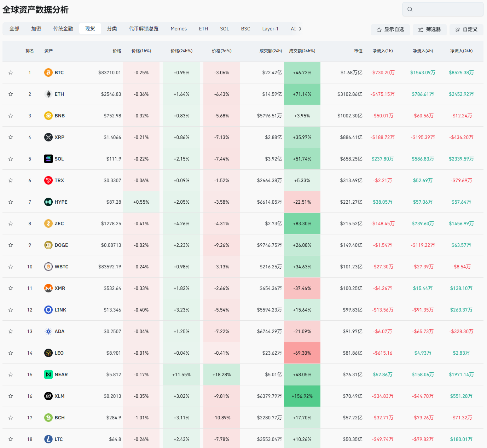Image resolution: width=487 pixels, height=448 pixels.
Task: Click the SOL coin logo
Action: (x=48, y=159)
